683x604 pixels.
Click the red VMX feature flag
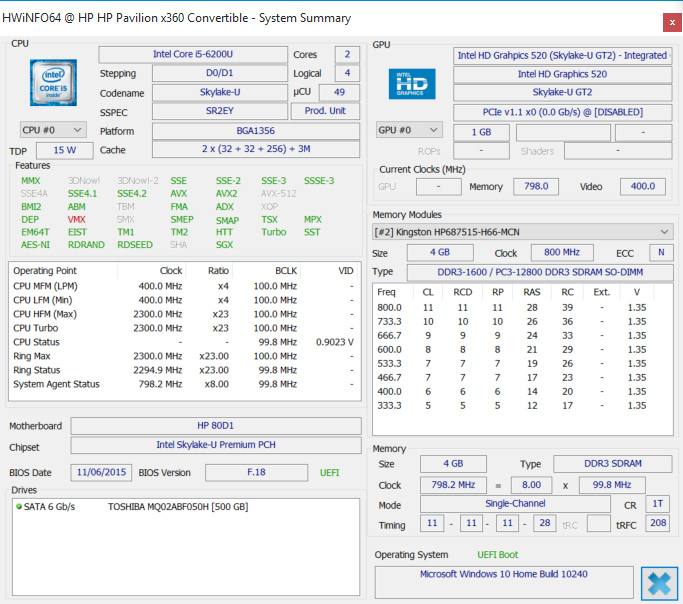coord(77,219)
